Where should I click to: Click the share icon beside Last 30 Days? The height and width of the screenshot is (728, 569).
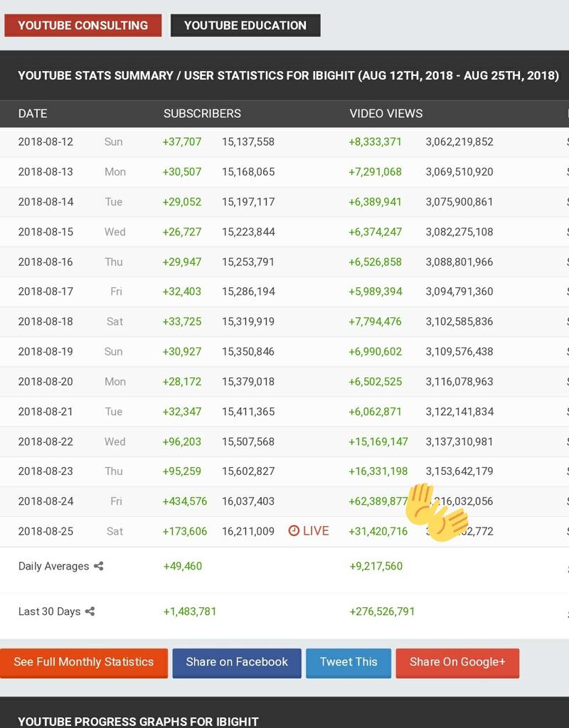(90, 611)
